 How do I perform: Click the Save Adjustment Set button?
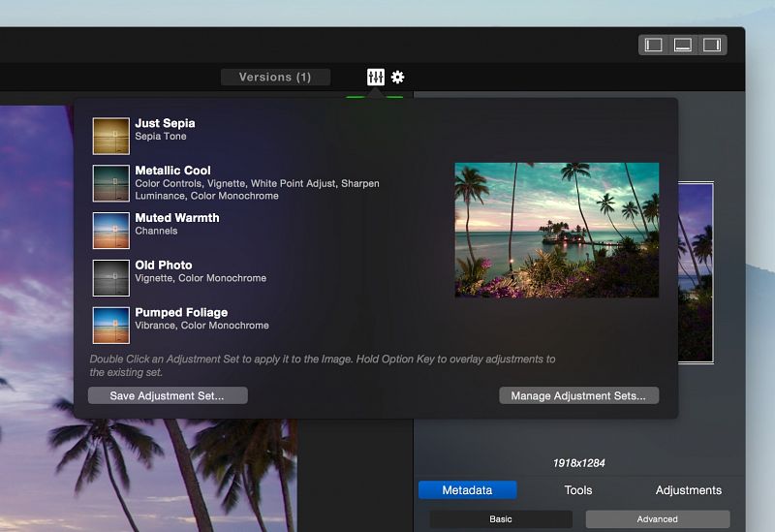tap(168, 395)
